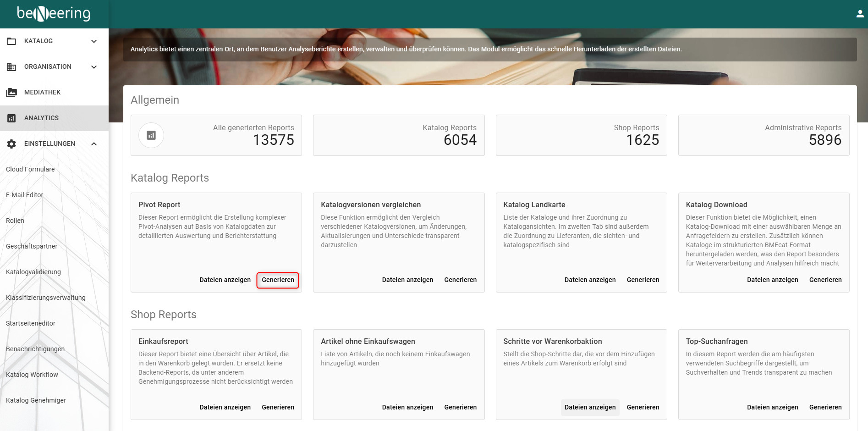Show files for Einkaufsreport
Screen dimensions: 868x431
click(225, 408)
